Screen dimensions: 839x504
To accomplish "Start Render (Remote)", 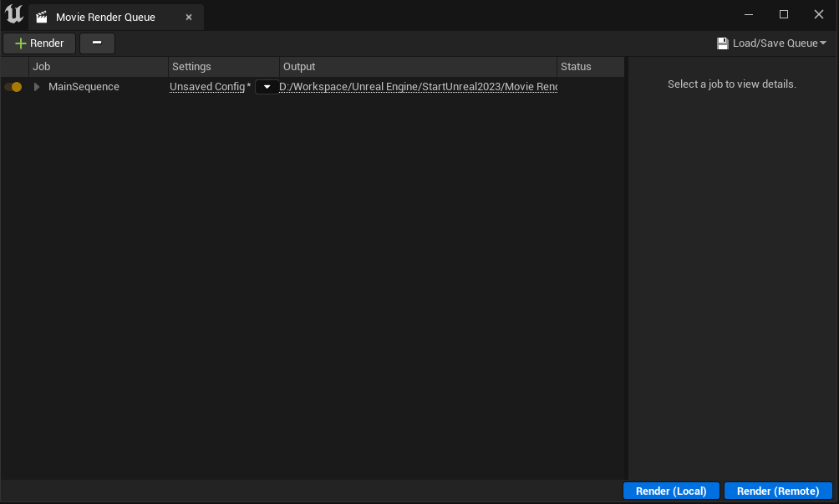I will 778,491.
